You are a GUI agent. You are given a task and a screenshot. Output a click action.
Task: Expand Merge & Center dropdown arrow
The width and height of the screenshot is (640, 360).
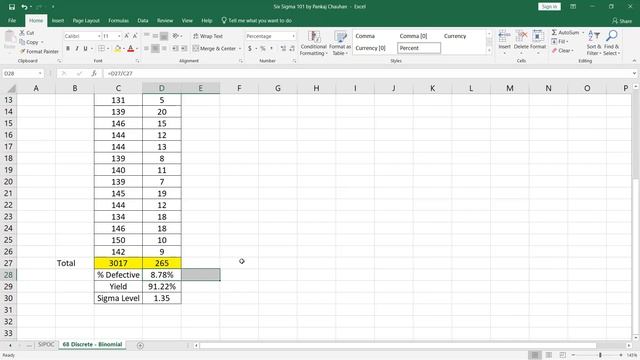point(240,49)
